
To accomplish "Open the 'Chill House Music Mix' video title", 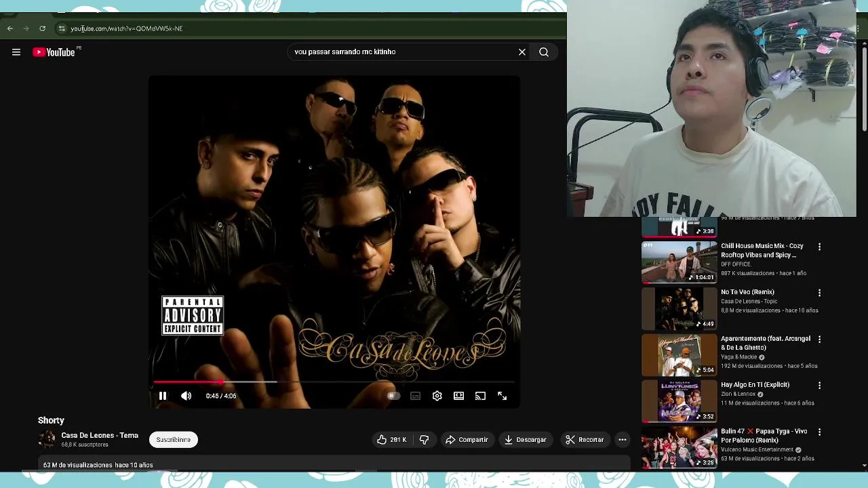I will 762,251.
